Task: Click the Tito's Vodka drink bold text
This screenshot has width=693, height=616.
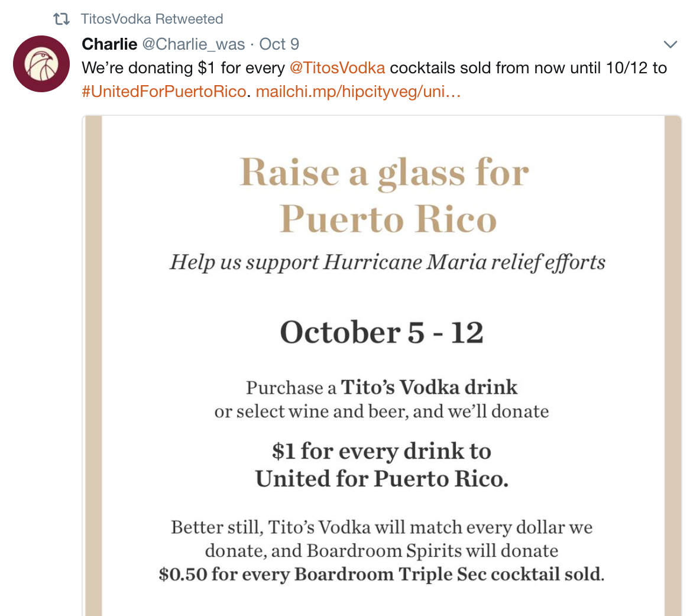Action: tap(429, 387)
